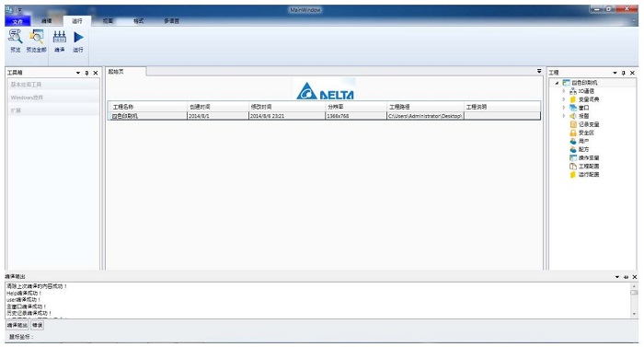Select the project row in the start page table
Screen dimensions: 644x347
[x=324, y=116]
